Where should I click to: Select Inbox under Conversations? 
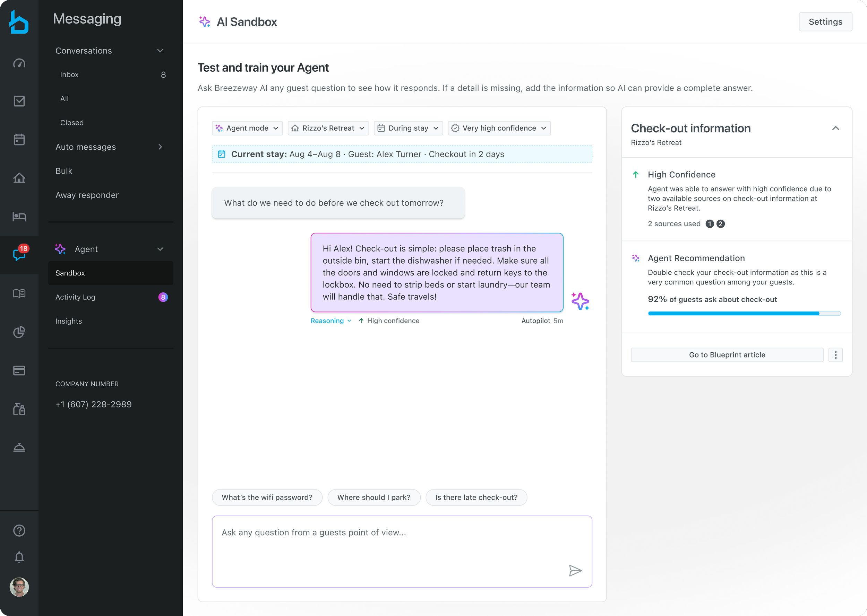111,75
